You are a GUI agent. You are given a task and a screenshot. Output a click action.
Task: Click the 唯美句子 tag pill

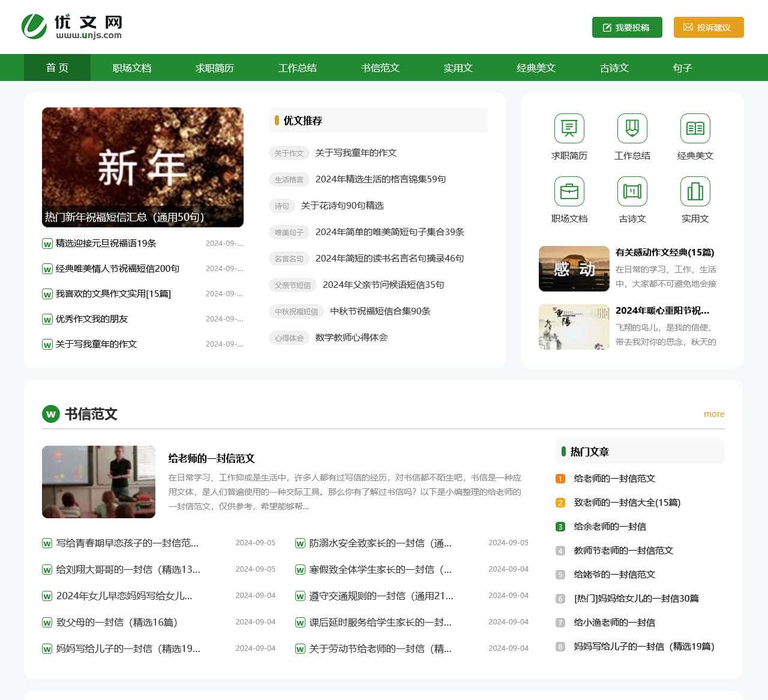pyautogui.click(x=289, y=232)
